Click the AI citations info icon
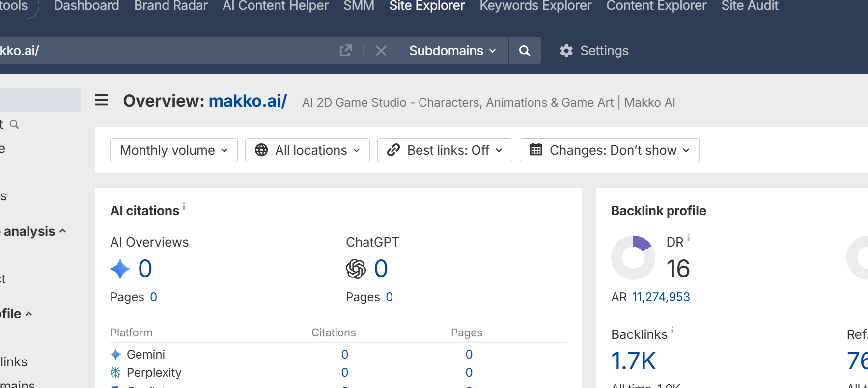 pos(184,206)
